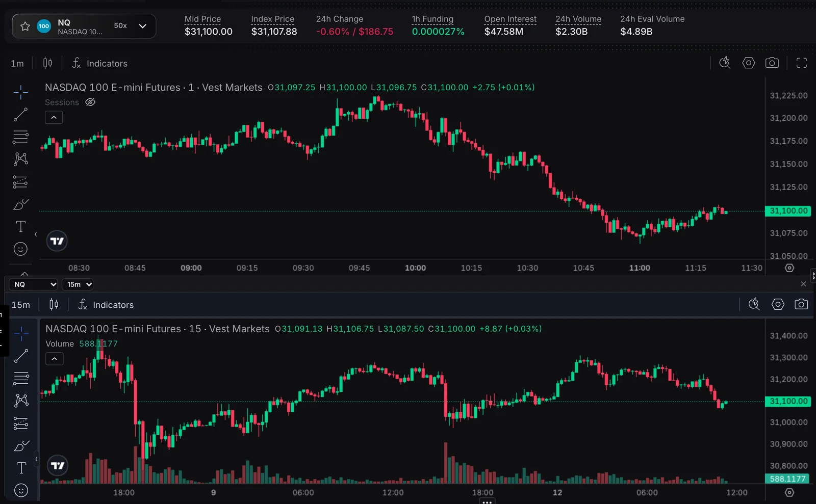The image size is (816, 504).
Task: Open bottom chart settings hexagon icon
Action: click(x=778, y=304)
